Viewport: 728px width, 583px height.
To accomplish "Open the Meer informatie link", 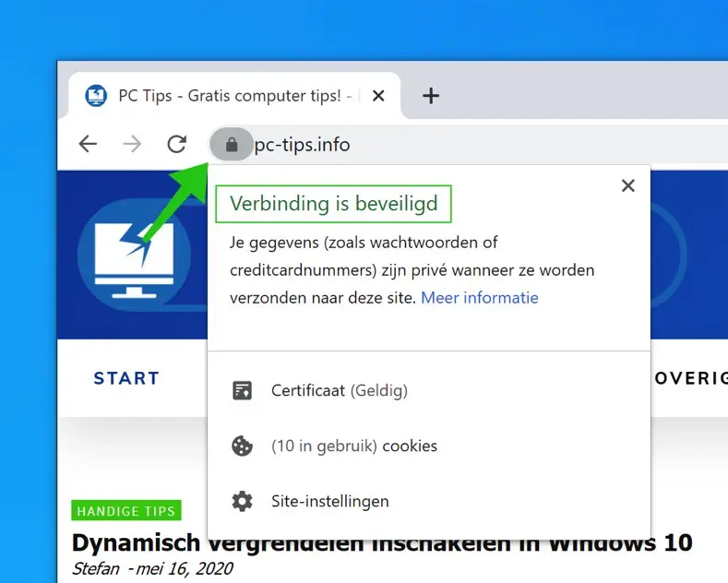I will pyautogui.click(x=480, y=298).
